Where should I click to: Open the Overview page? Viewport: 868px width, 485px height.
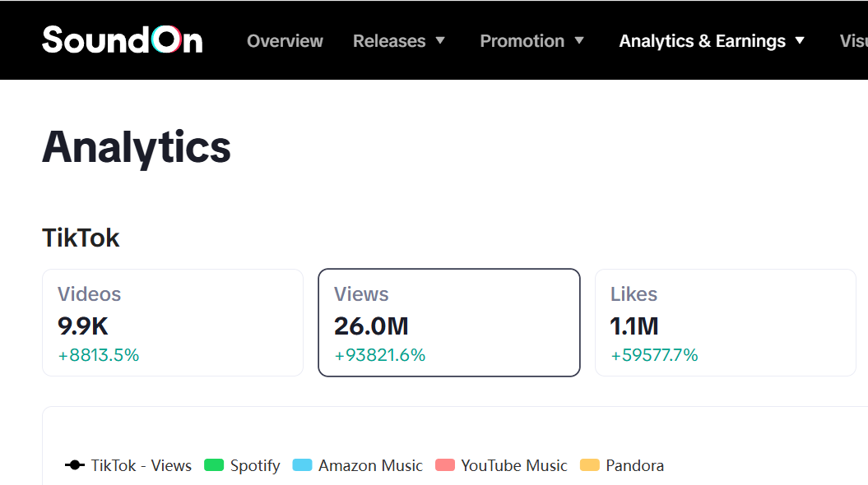[x=285, y=41]
